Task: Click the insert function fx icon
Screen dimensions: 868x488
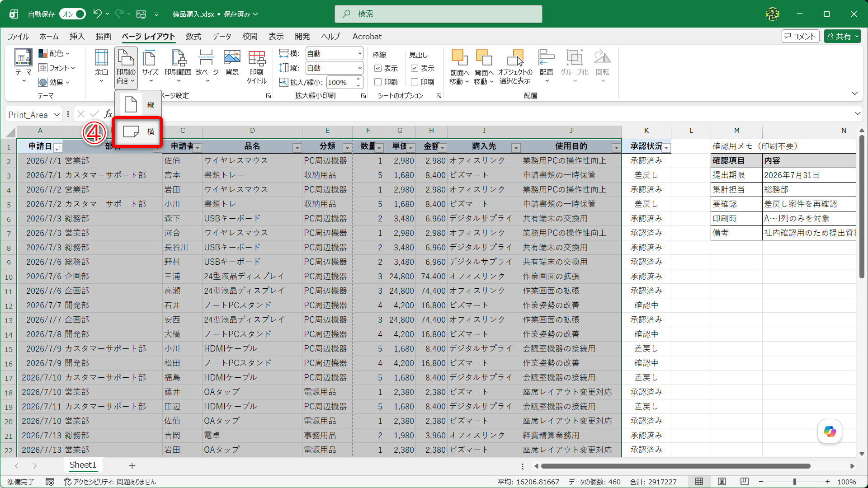Action: (108, 114)
